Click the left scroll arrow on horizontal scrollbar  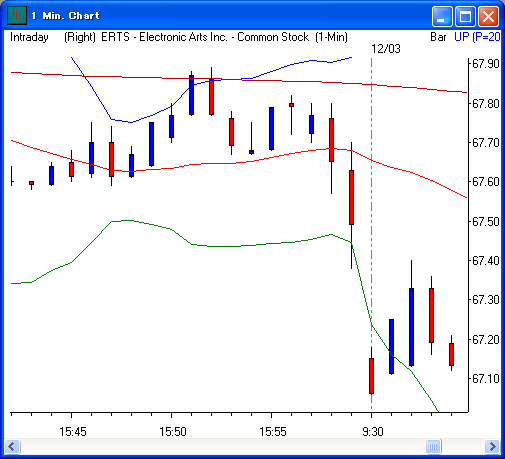click(12, 446)
